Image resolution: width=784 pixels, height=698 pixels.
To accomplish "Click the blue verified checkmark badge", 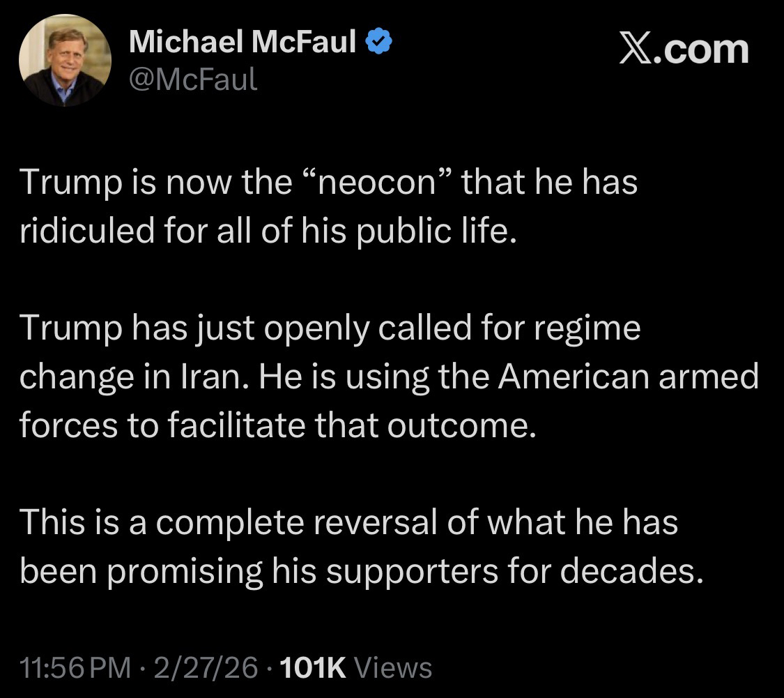I will pyautogui.click(x=381, y=44).
